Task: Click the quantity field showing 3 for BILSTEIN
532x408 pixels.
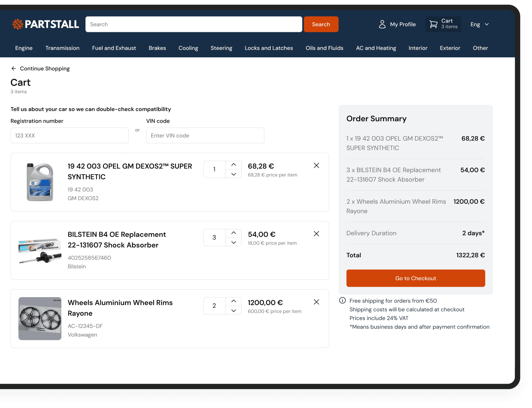Action: (215, 238)
